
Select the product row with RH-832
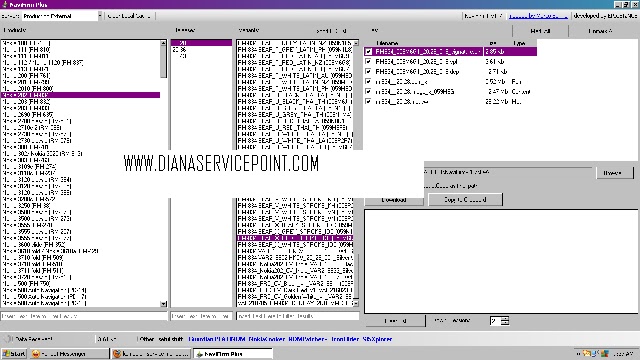coord(80,102)
